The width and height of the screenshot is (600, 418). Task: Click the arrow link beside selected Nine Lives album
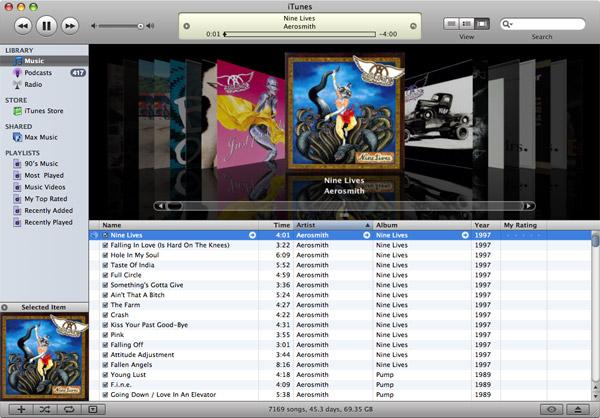point(465,235)
